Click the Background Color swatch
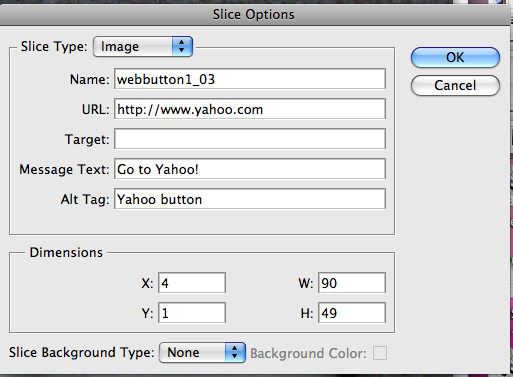Image resolution: width=513 pixels, height=377 pixels. [380, 353]
